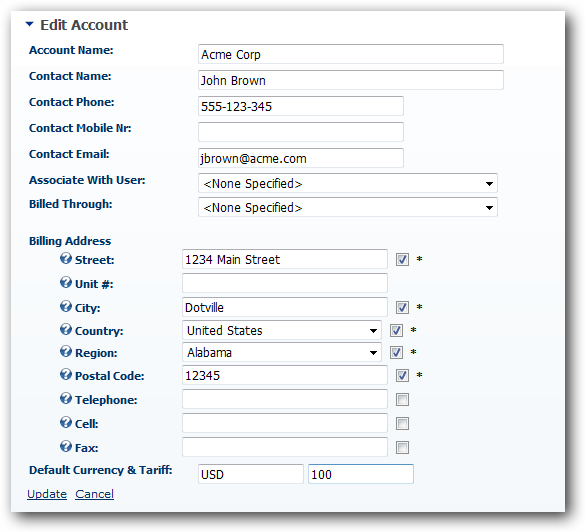Open the Billed Through dropdown
Viewport: 585px width, 532px height.
click(x=348, y=207)
